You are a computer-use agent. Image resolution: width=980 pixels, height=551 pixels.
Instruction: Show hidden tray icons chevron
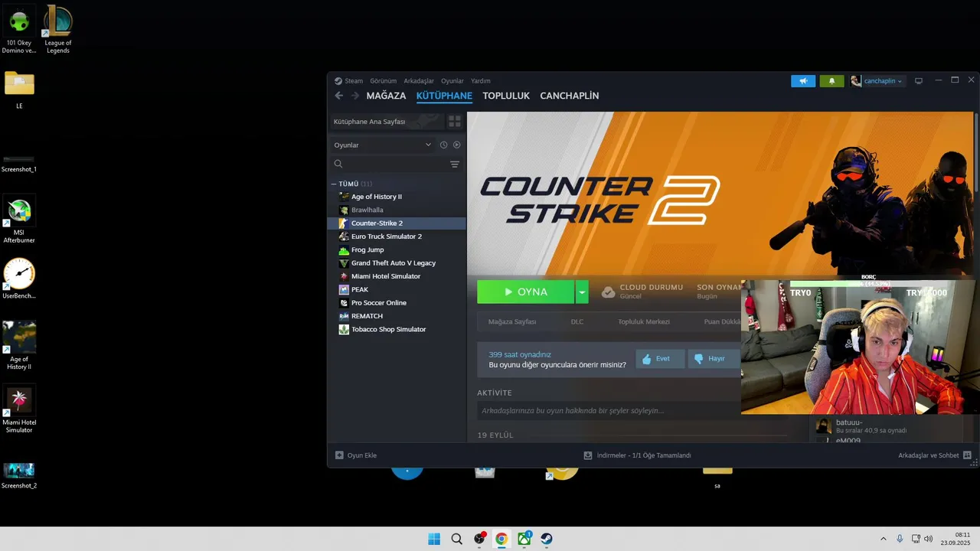[x=884, y=539]
